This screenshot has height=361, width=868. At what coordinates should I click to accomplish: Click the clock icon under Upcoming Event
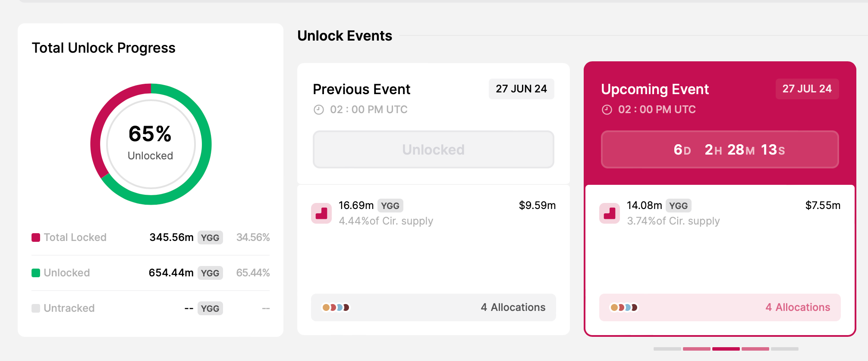pos(607,110)
